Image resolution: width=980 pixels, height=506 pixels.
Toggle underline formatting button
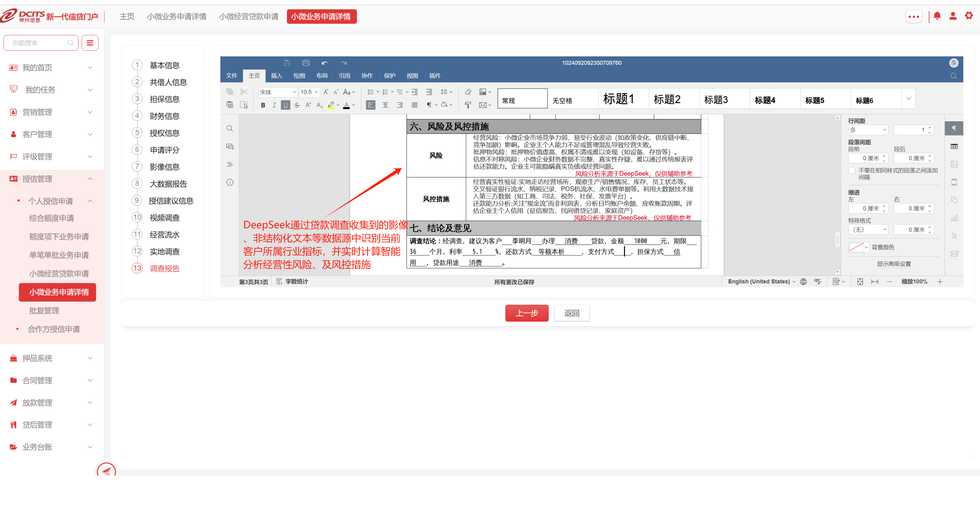click(285, 105)
